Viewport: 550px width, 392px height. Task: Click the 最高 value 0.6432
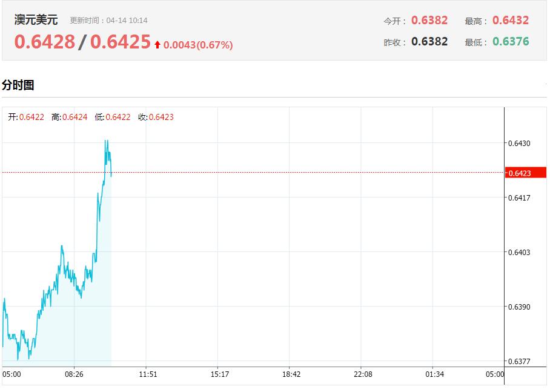[x=510, y=20]
